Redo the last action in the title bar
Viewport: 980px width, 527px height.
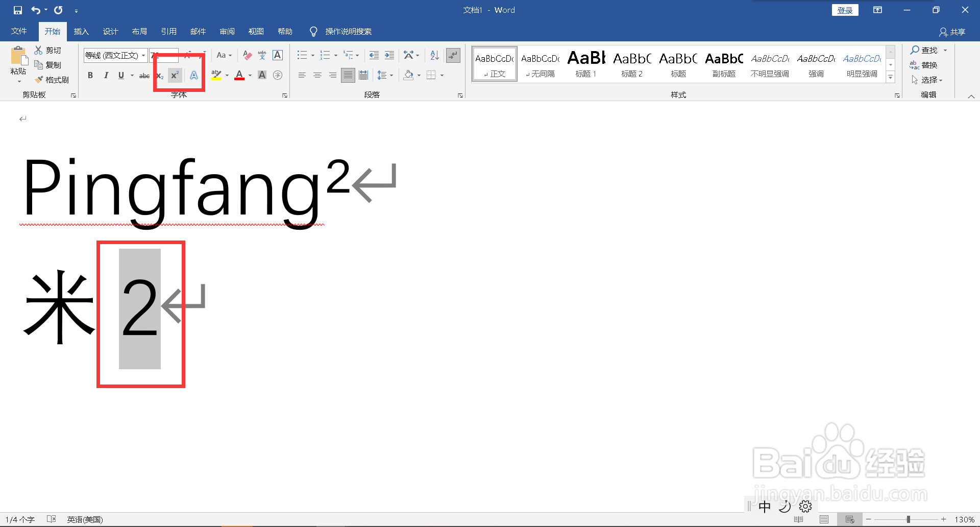(x=58, y=10)
